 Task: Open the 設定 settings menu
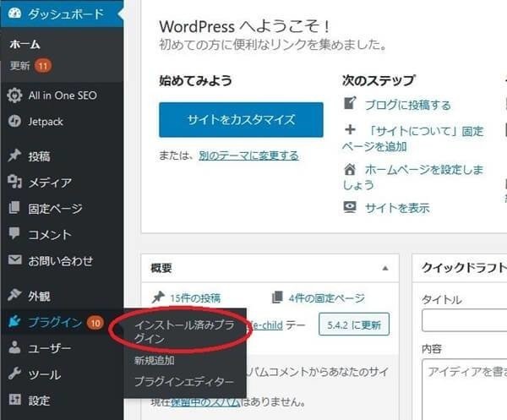(62, 401)
